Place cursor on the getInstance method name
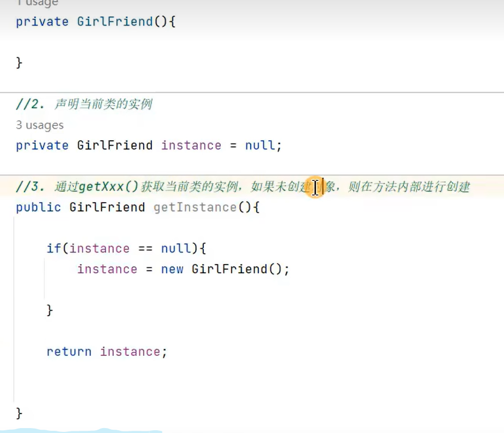The image size is (504, 433). coord(195,207)
